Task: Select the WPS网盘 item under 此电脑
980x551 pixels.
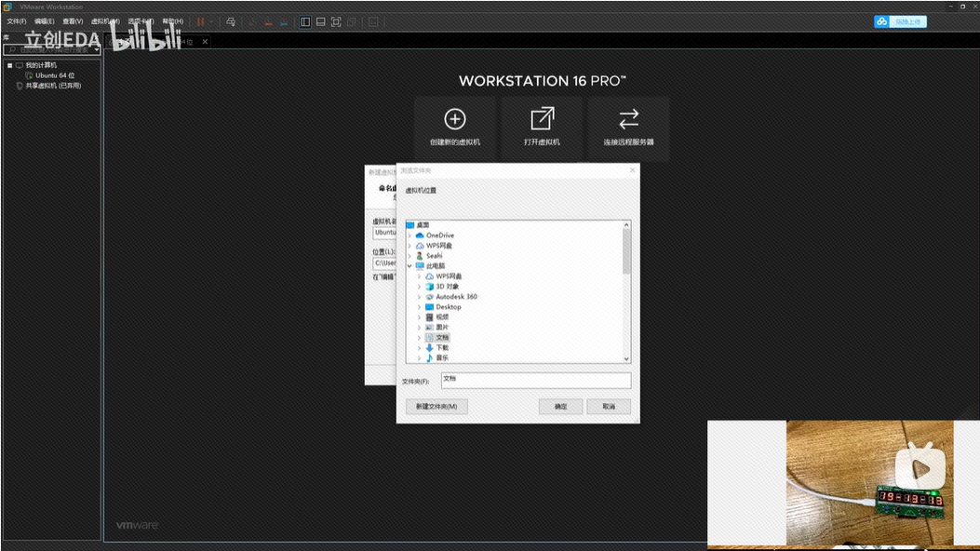Action: 444,276
